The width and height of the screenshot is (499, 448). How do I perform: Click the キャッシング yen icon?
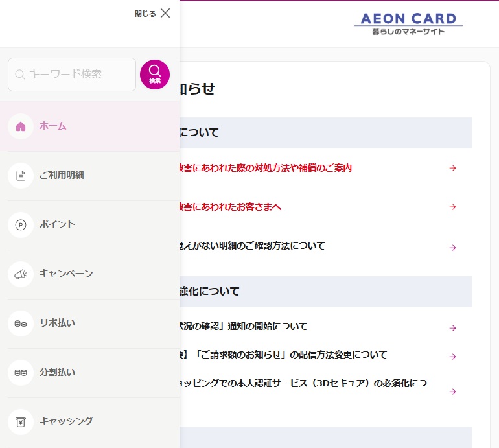(21, 421)
